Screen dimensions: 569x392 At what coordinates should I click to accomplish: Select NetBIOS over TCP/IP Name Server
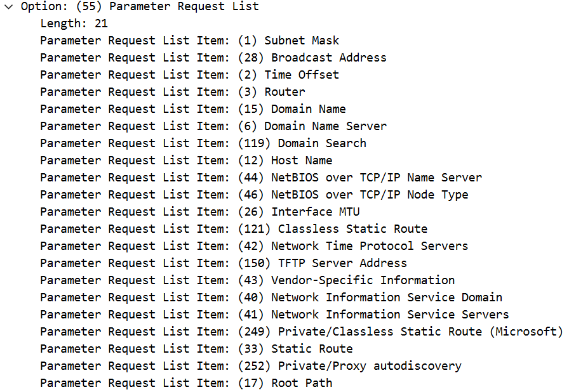click(x=260, y=178)
